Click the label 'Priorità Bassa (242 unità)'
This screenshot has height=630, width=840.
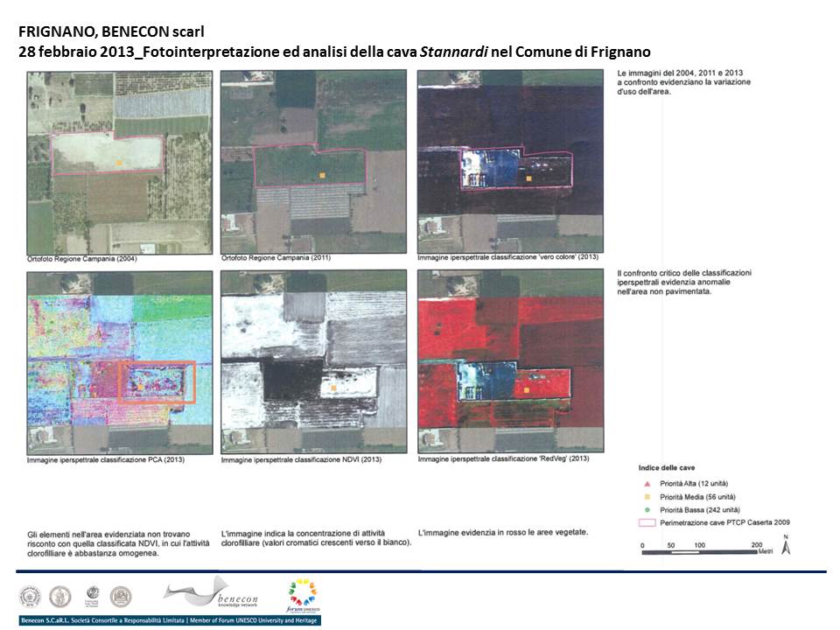(x=700, y=510)
